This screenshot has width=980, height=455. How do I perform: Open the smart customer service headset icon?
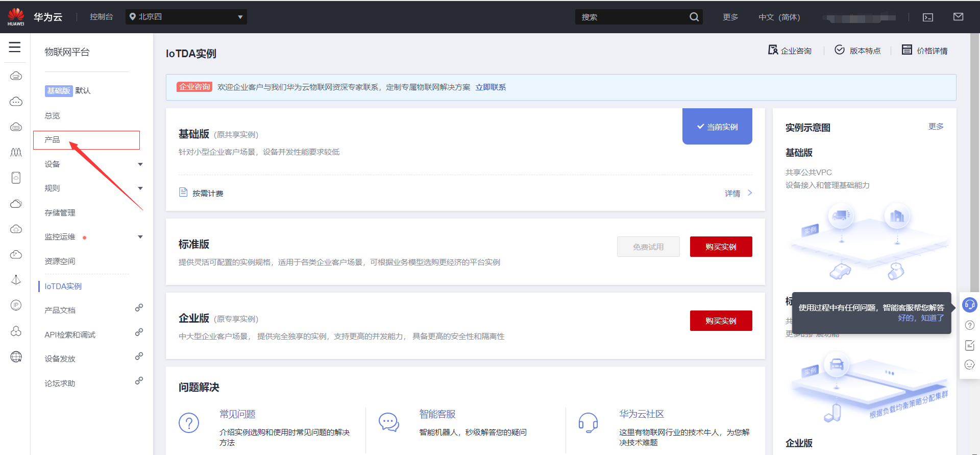click(970, 305)
